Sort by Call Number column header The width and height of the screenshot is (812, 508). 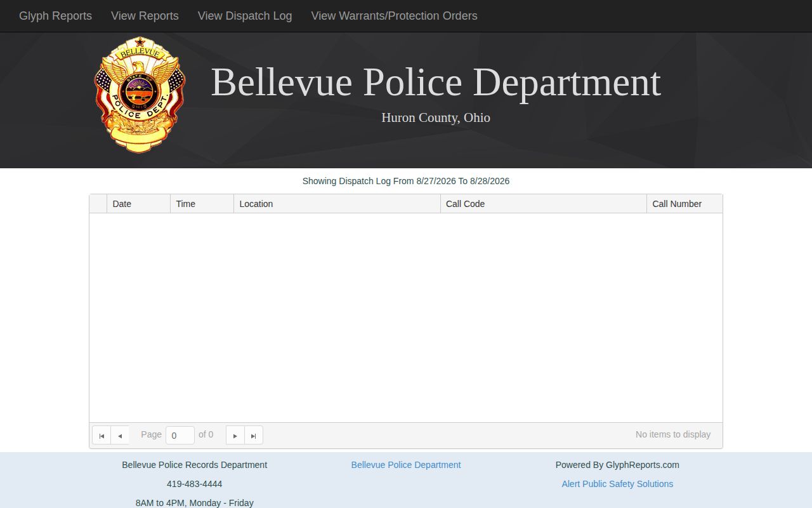[x=684, y=204]
